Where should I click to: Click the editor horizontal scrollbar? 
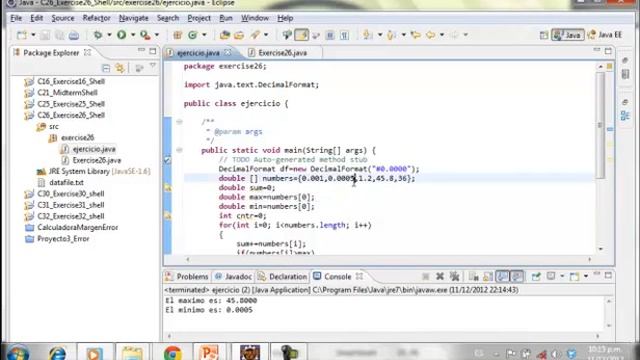[388, 259]
